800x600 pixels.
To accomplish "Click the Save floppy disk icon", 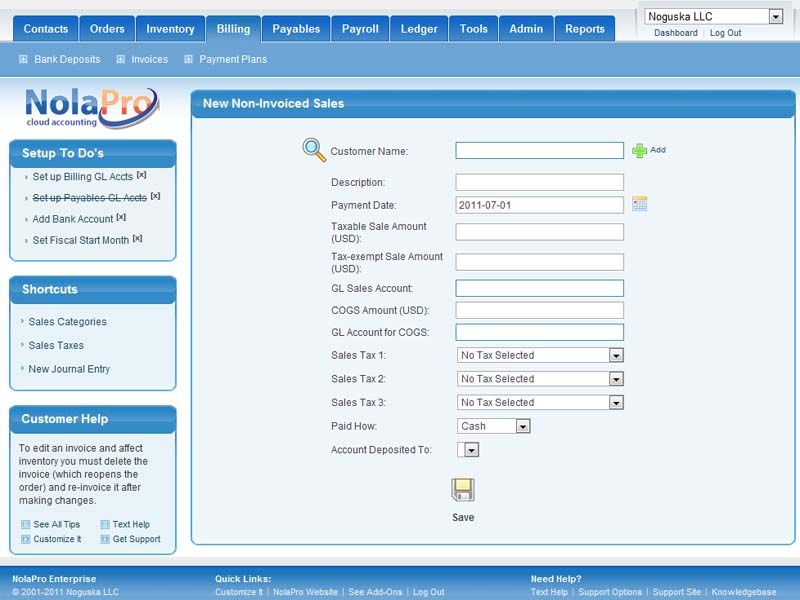I will (x=462, y=490).
